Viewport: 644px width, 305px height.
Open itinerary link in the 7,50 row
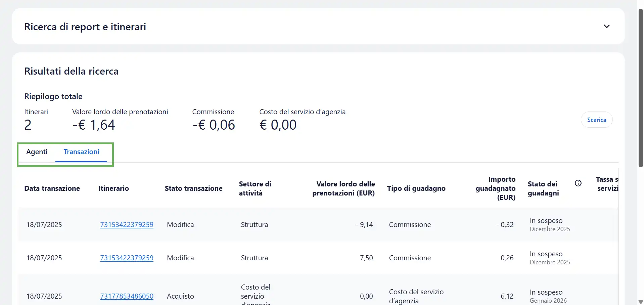(x=127, y=258)
